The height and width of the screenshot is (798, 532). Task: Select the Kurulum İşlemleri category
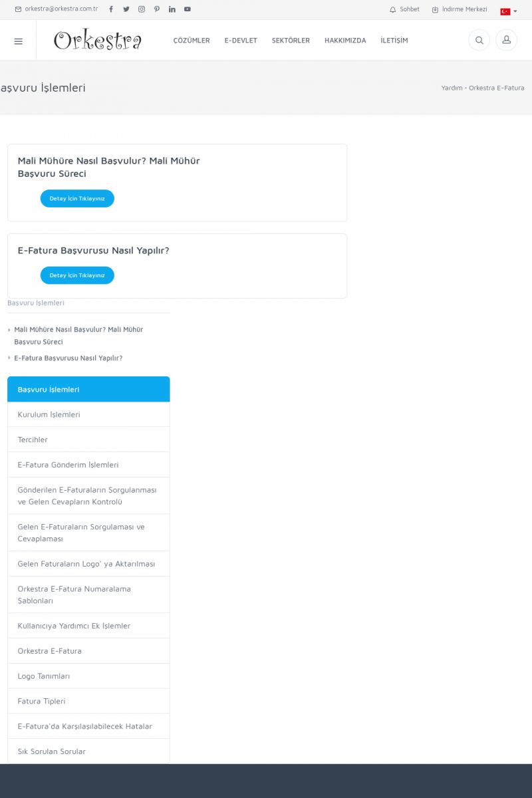click(x=49, y=414)
